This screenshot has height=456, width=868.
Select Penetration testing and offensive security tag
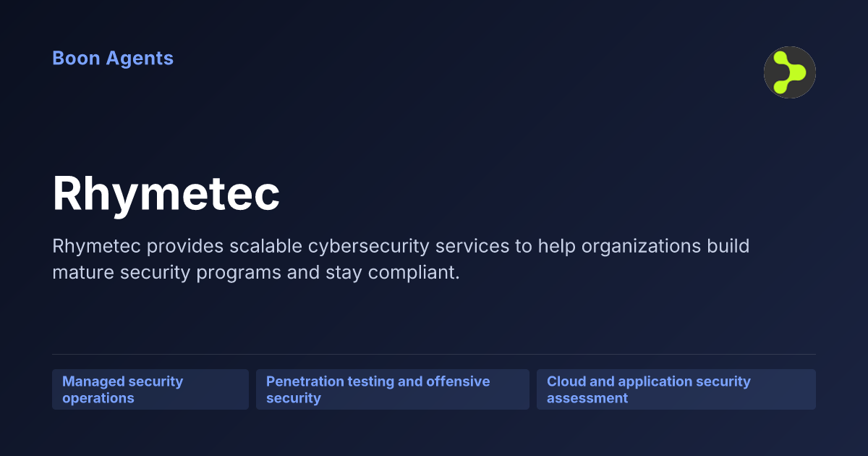click(393, 389)
